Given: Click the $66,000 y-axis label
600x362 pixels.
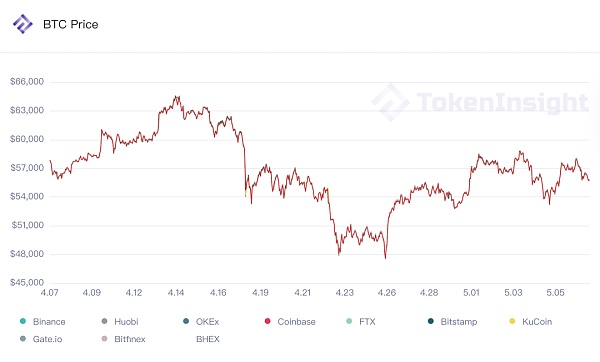Looking at the screenshot, I should [27, 82].
